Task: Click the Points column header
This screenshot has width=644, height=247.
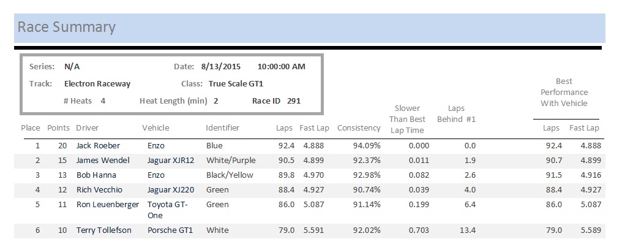Action: click(58, 128)
